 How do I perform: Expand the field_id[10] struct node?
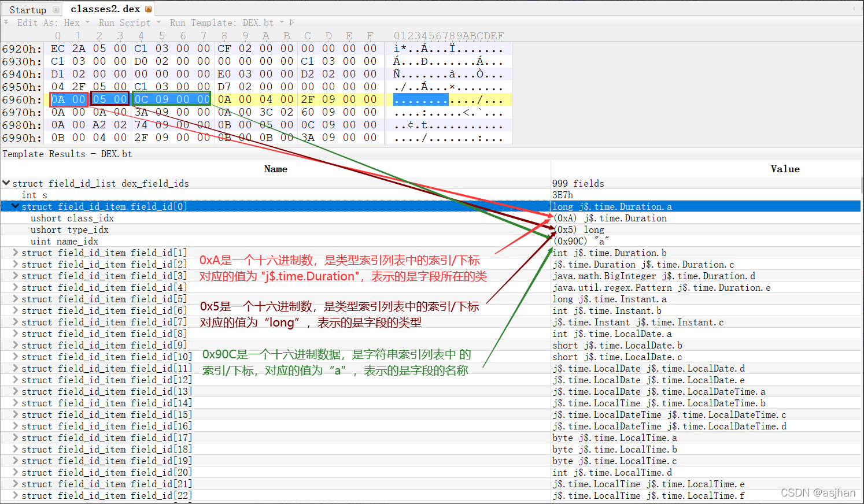pyautogui.click(x=16, y=357)
